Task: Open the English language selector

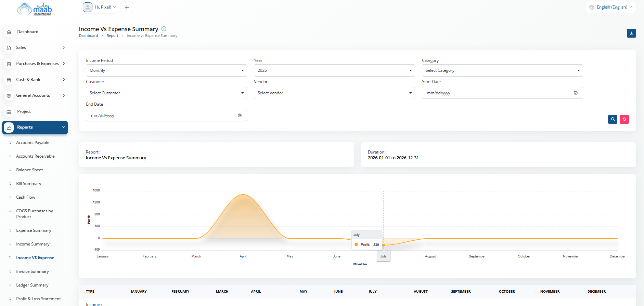Action: click(610, 7)
